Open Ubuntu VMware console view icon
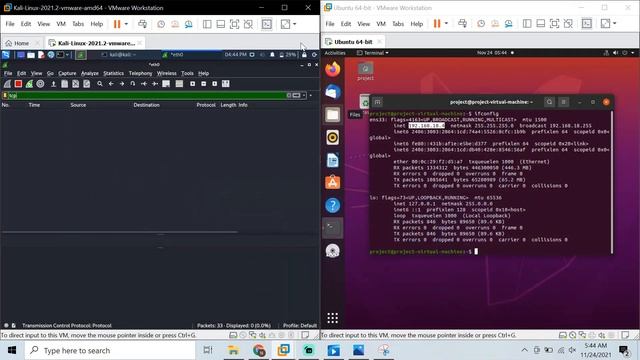640x360 pixels. pos(587,24)
